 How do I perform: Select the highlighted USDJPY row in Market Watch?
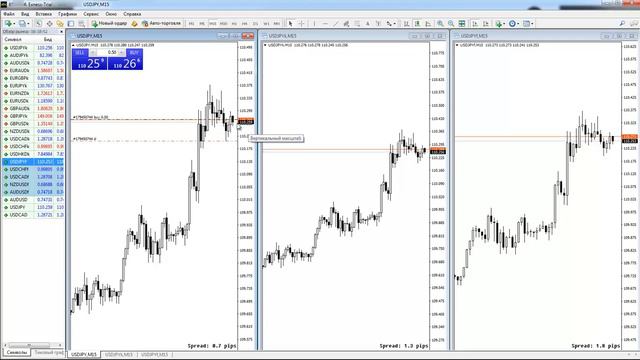pyautogui.click(x=33, y=162)
